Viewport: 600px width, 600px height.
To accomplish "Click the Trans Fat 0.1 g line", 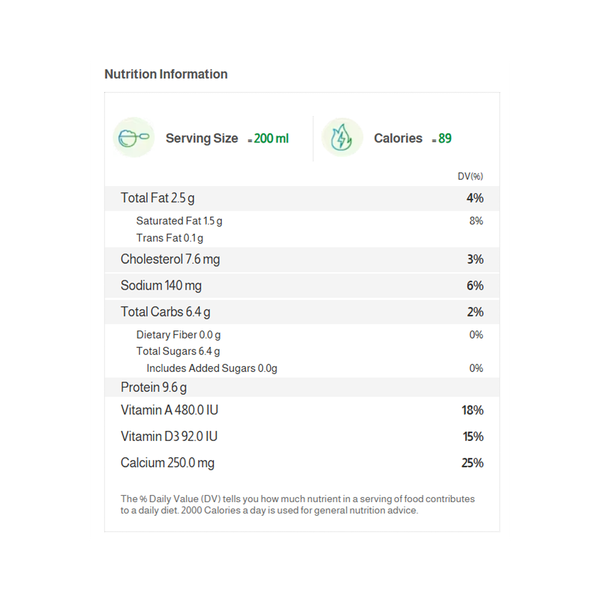I will [169, 238].
